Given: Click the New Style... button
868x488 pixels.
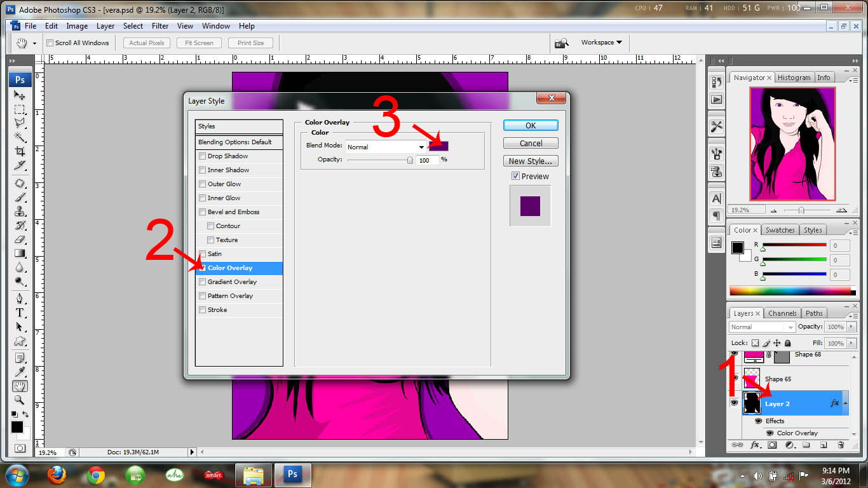Looking at the screenshot, I should (x=531, y=161).
